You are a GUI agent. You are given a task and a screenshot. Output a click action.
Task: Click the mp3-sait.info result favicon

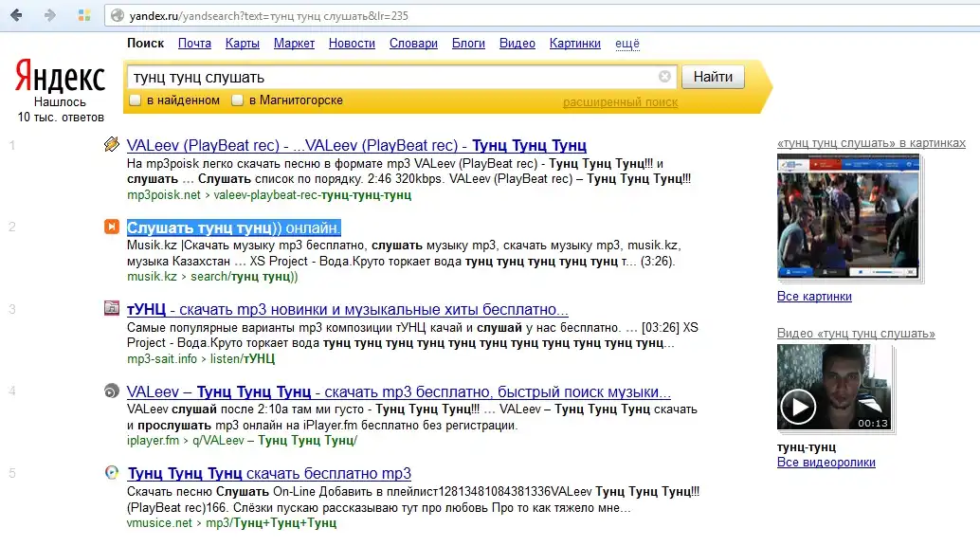tap(112, 309)
